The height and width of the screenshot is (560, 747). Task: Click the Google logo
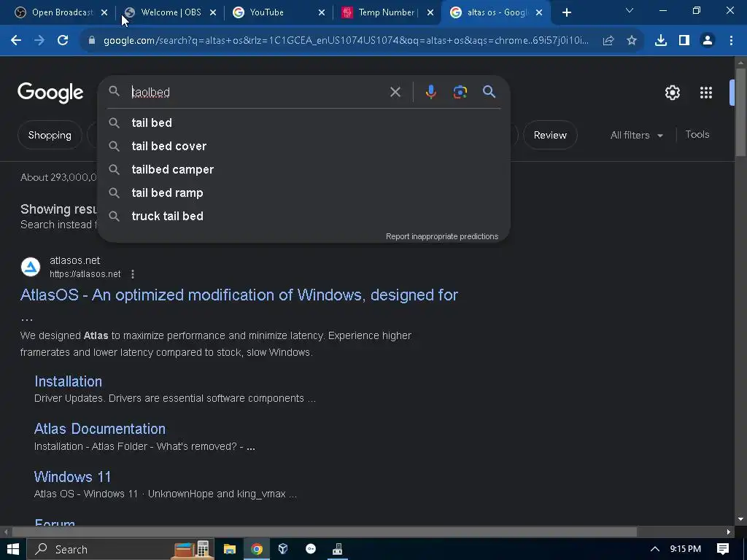(x=50, y=93)
